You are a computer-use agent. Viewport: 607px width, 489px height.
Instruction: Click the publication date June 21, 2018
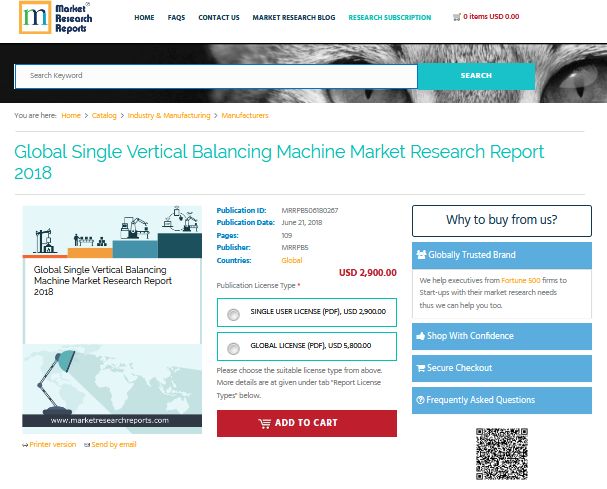pyautogui.click(x=302, y=223)
